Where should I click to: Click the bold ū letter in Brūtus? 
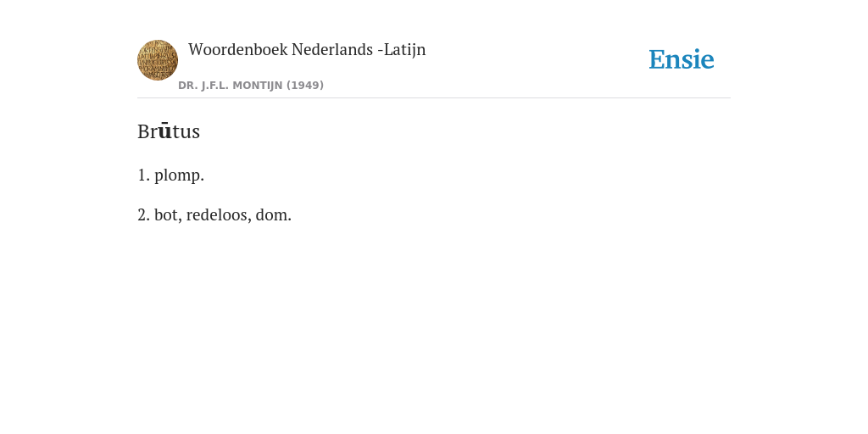(x=164, y=131)
